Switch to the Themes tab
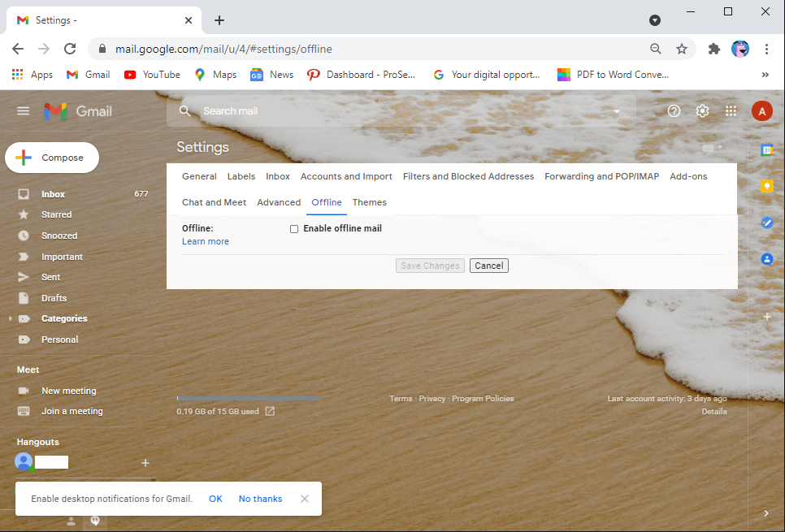 370,202
